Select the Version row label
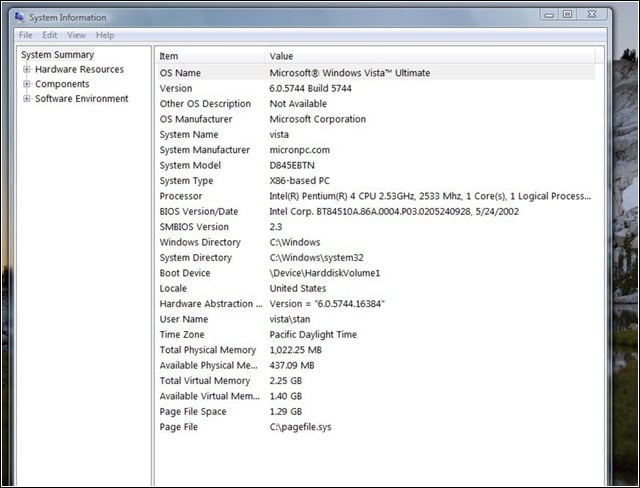 tap(176, 89)
